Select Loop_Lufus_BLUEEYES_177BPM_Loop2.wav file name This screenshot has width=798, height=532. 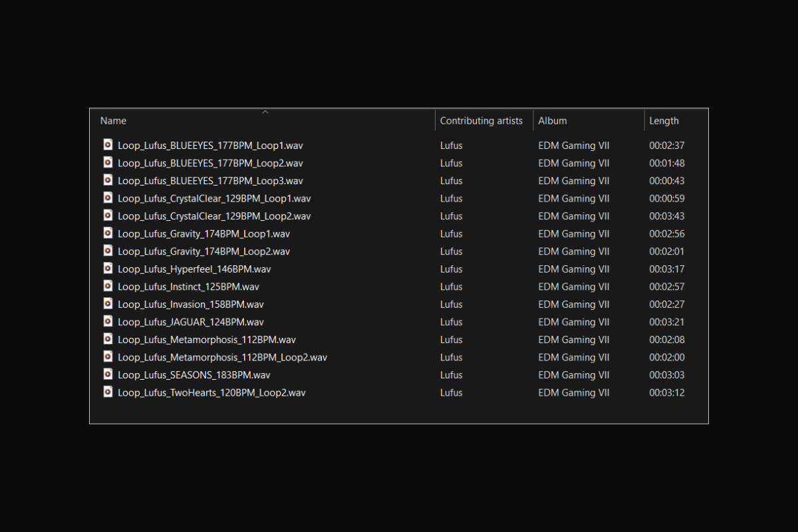[210, 163]
